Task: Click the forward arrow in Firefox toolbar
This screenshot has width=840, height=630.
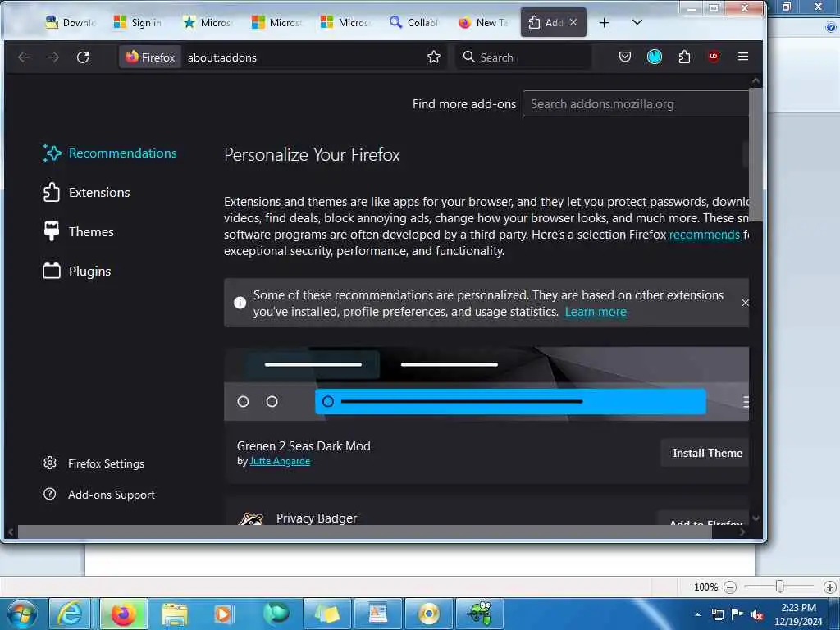Action: pos(53,57)
